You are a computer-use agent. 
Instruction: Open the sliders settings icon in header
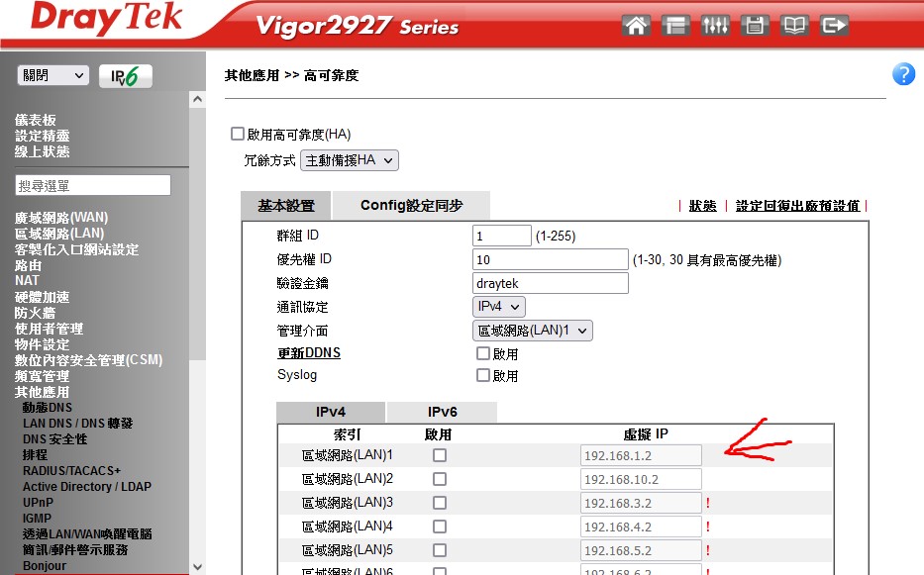(x=714, y=26)
